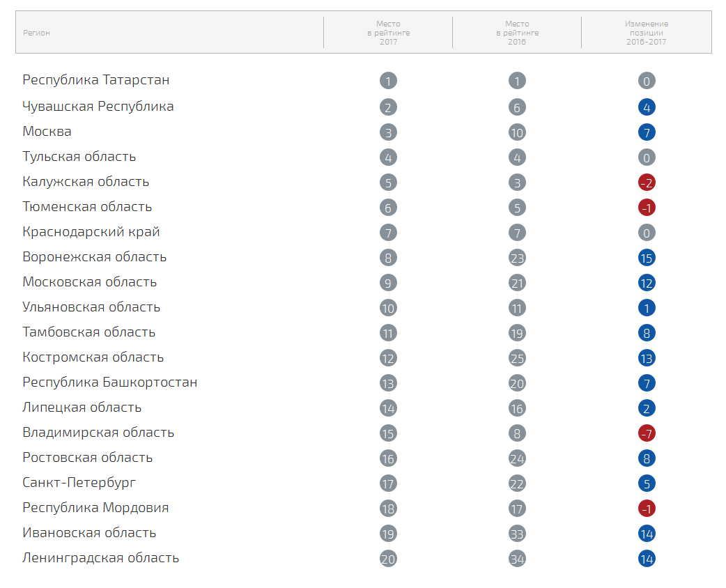Click the region name "Липецкая область"
This screenshot has height=588, width=726.
[82, 408]
